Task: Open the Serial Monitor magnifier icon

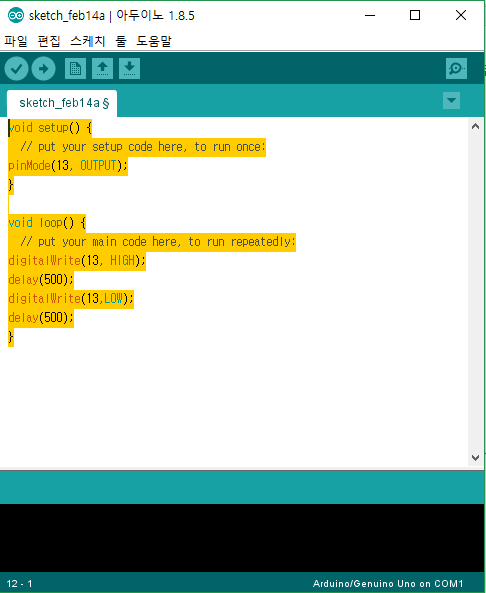Action: pos(456,68)
